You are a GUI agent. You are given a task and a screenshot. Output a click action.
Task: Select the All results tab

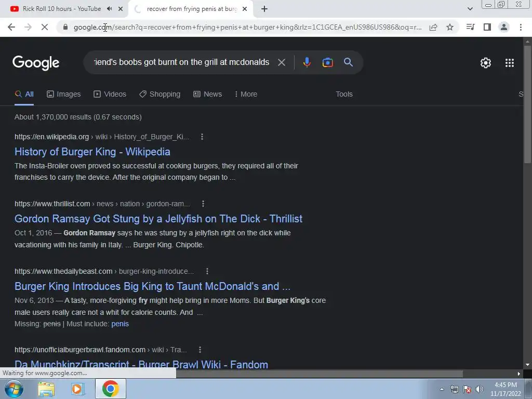coord(24,94)
